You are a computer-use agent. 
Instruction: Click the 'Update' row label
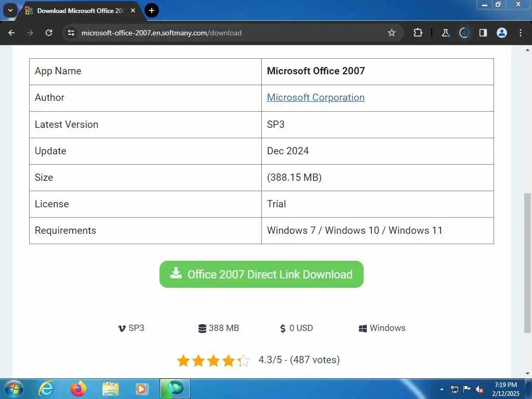point(50,151)
